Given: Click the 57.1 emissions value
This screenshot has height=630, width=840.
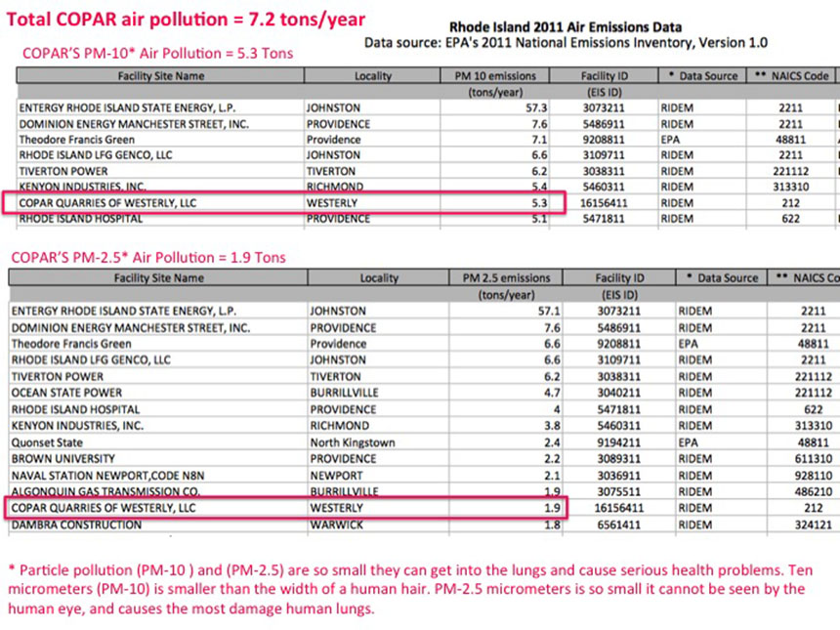Looking at the screenshot, I should [549, 311].
